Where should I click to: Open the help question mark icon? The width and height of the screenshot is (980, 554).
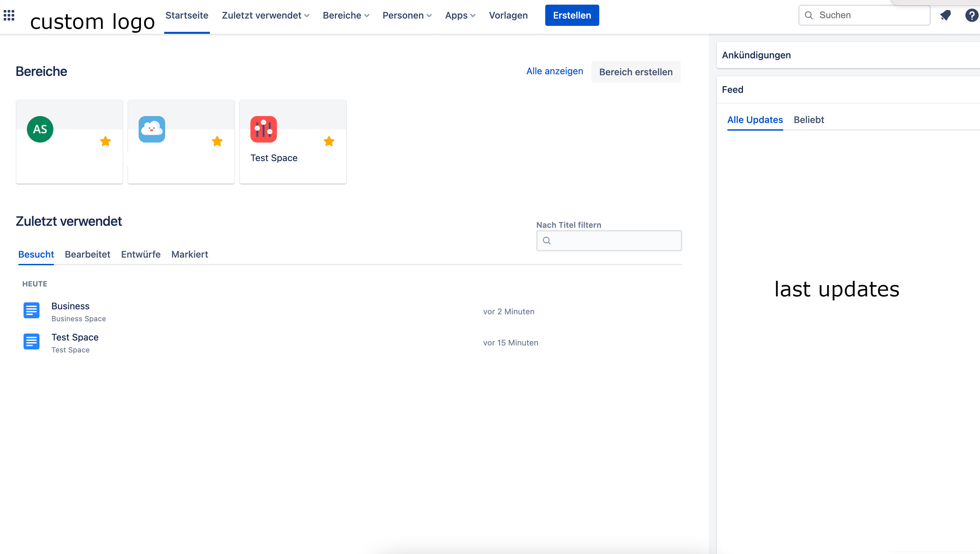972,15
